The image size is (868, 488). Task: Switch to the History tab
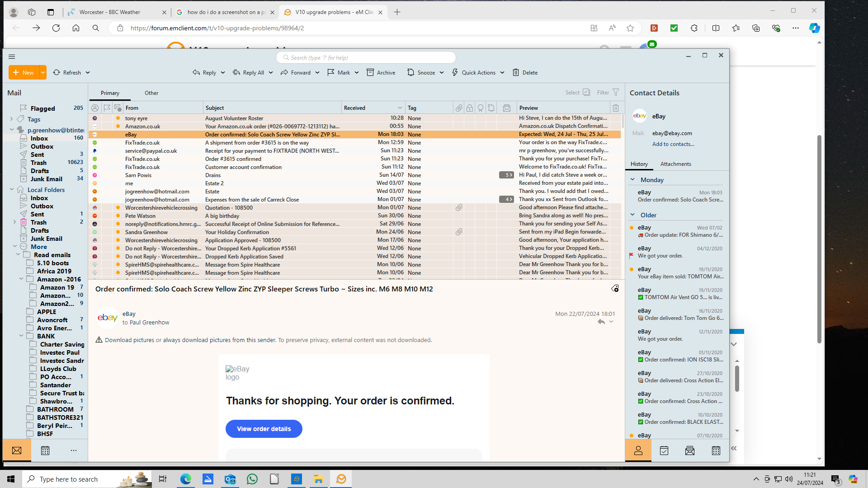639,164
